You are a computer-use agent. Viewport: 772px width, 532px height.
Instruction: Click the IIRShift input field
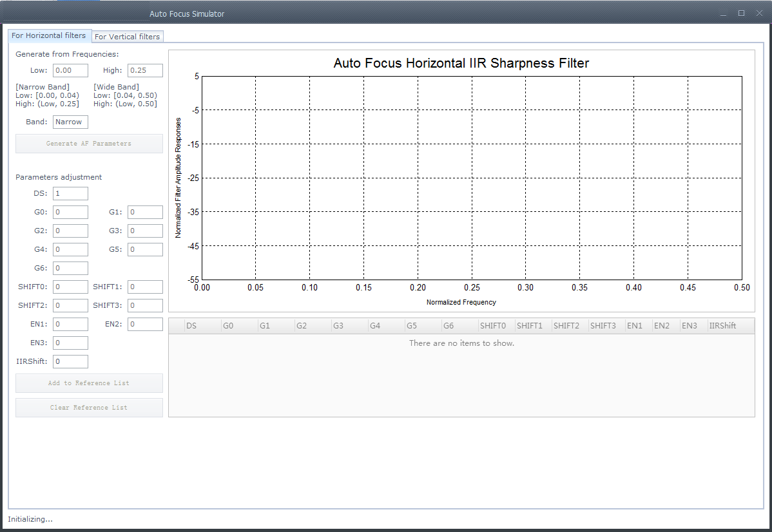click(x=70, y=362)
